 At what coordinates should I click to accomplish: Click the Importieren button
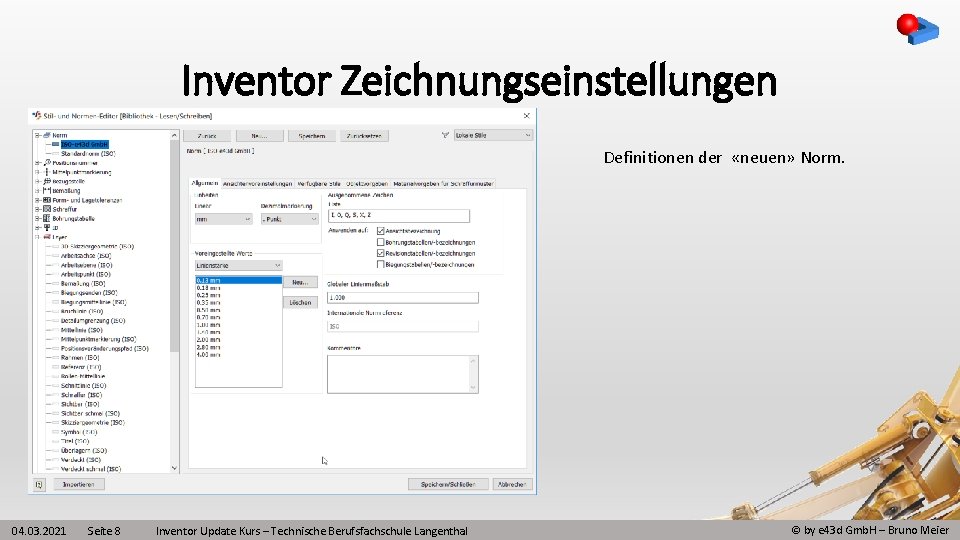click(x=78, y=484)
